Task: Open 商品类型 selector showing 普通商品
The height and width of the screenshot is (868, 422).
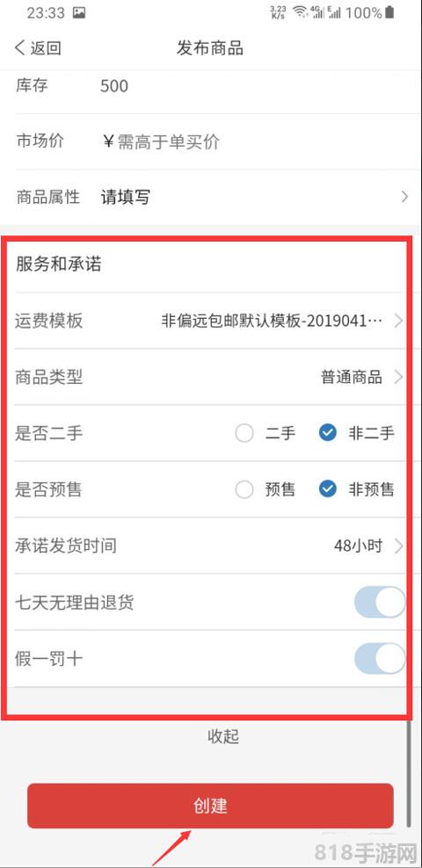Action: pyautogui.click(x=210, y=377)
